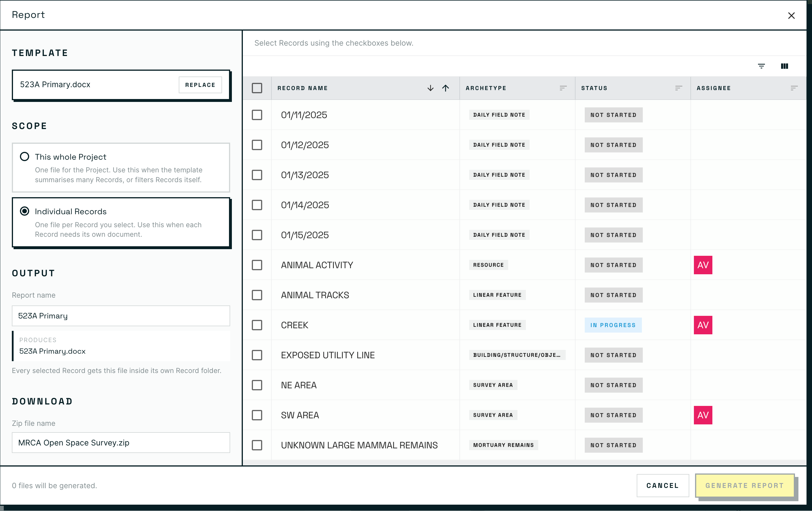The height and width of the screenshot is (511, 812).
Task: Check the 01/14/2025 record checkbox
Action: click(x=257, y=205)
